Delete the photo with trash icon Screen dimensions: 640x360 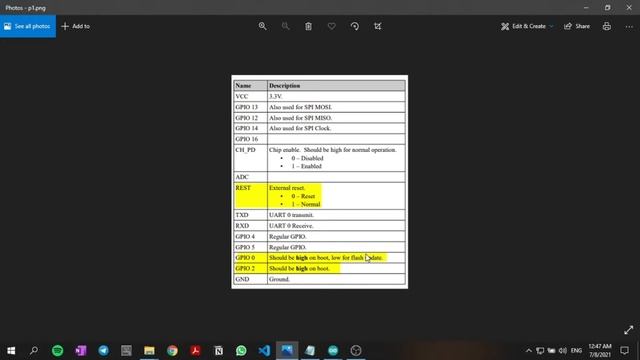(309, 26)
